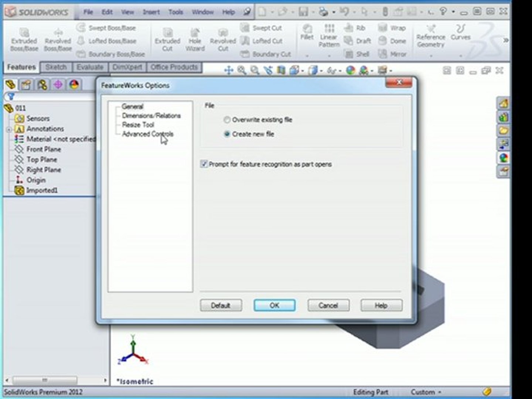Screen dimensions: 532x399
Task: Click the Shell tool
Action: (x=357, y=54)
